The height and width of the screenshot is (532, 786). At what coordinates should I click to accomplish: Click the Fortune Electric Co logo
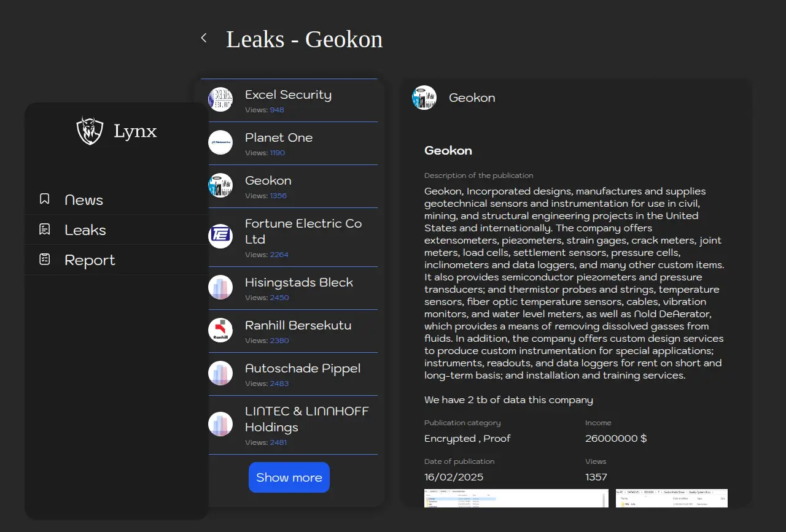[220, 236]
